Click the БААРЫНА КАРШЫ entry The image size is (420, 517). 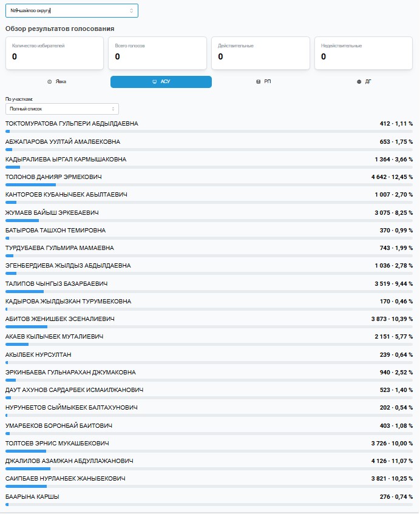pyautogui.click(x=32, y=497)
